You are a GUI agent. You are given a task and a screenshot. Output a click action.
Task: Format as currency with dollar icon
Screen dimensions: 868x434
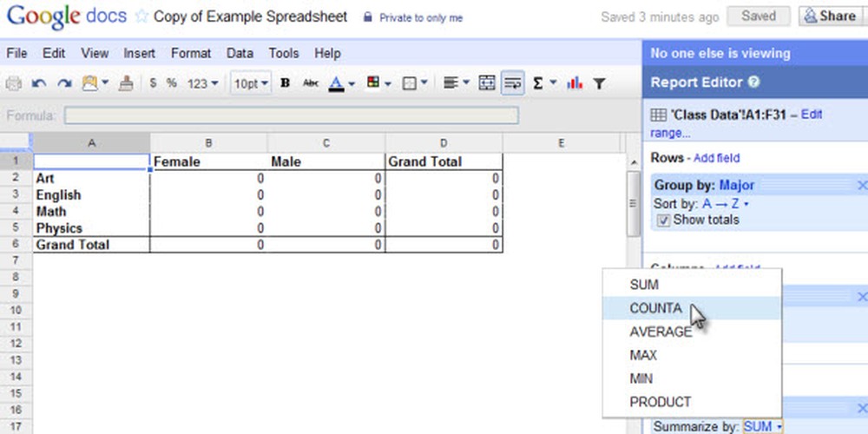153,83
